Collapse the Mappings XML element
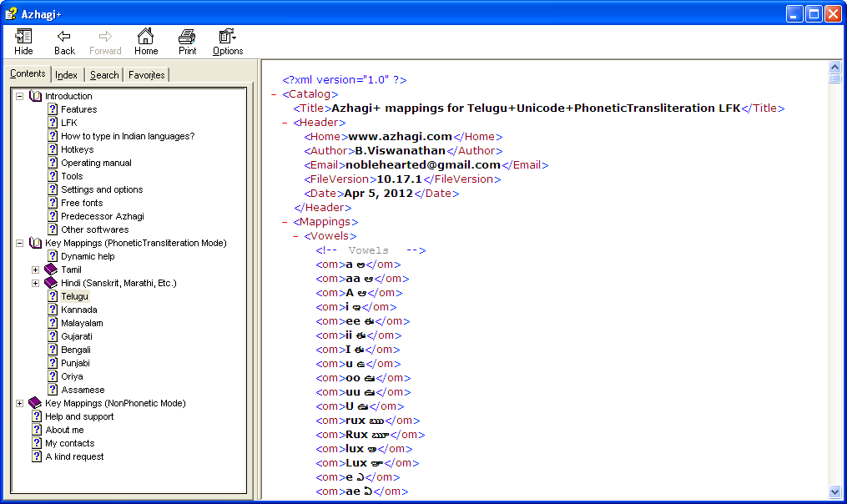Screen dimensions: 847x504 pos(285,222)
